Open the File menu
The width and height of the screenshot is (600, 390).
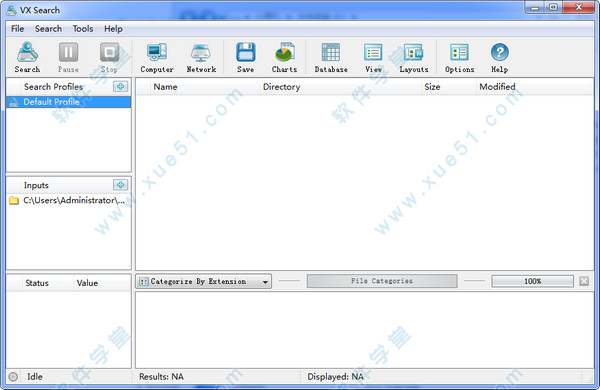click(x=17, y=29)
